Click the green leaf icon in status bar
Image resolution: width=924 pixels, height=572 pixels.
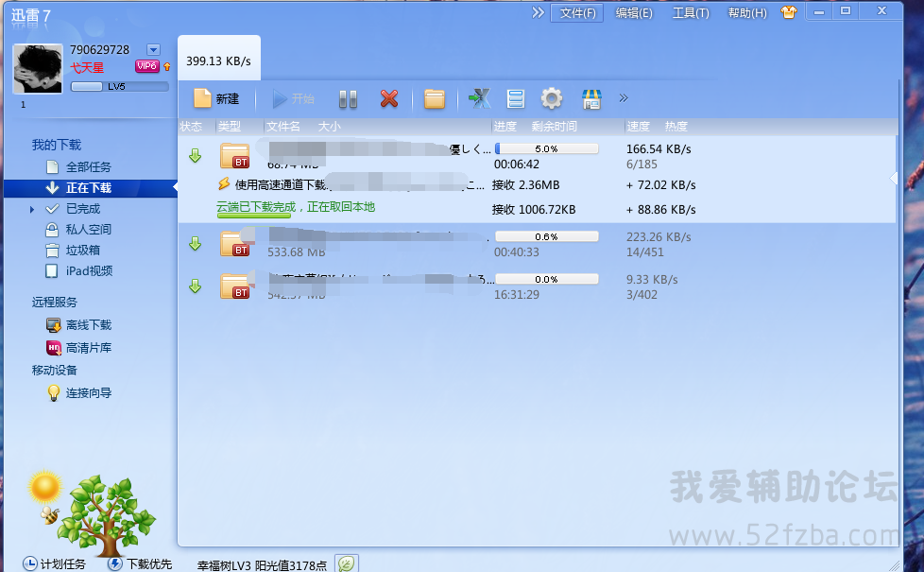pyautogui.click(x=347, y=563)
